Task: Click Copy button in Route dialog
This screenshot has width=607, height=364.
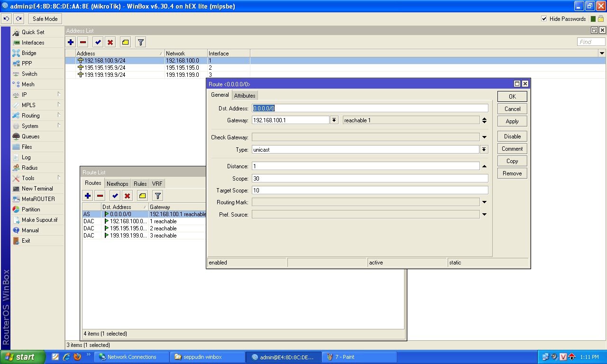Action: [x=512, y=161]
